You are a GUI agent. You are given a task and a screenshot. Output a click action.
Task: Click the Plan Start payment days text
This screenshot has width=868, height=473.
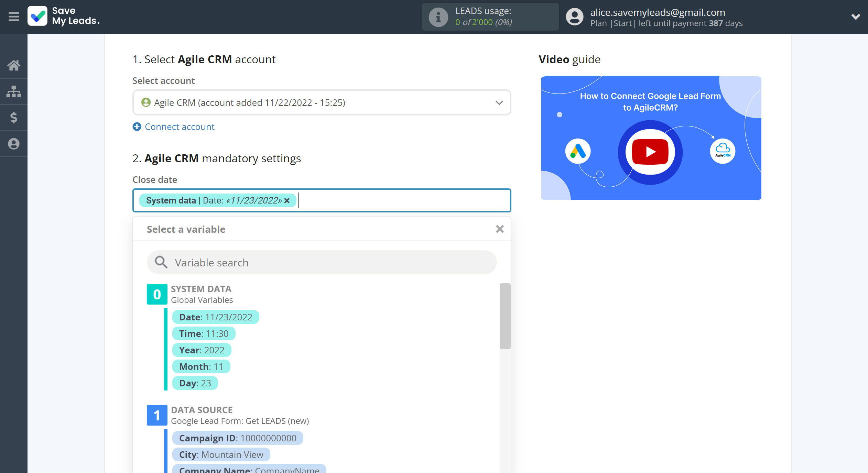(x=666, y=23)
